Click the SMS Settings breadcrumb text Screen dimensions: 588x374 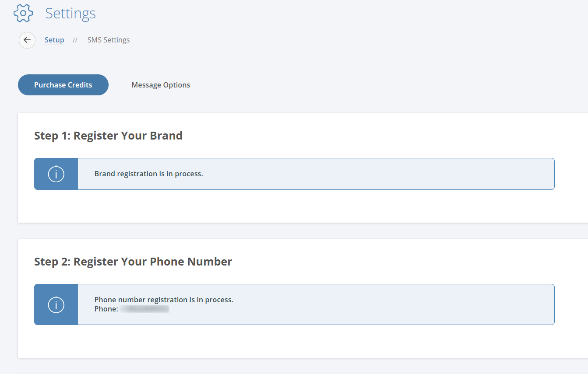tap(109, 40)
